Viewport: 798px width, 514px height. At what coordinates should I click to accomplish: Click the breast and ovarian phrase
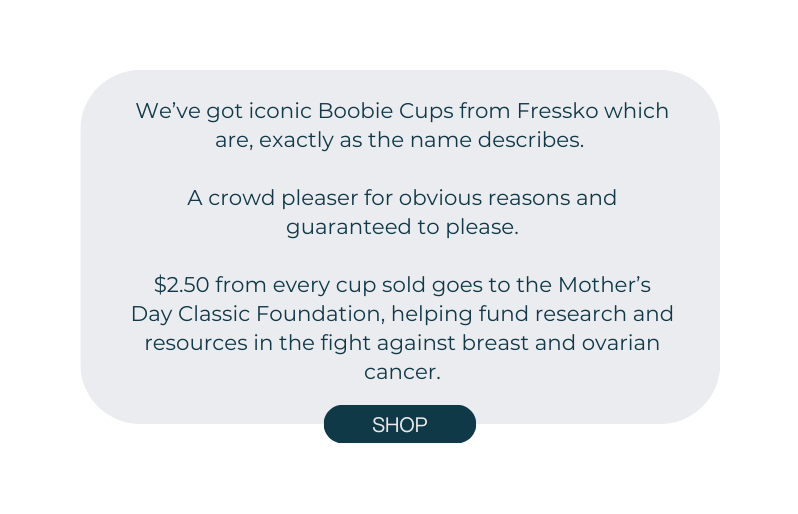coord(561,343)
